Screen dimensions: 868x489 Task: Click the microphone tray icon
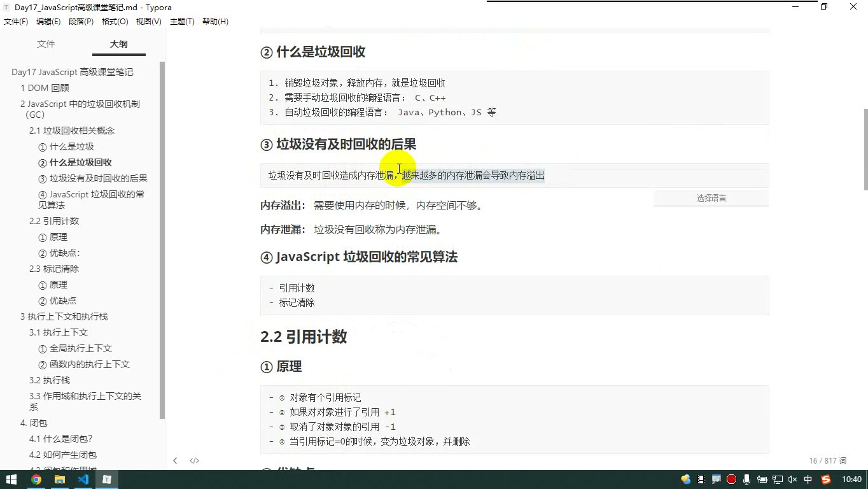(x=746, y=479)
